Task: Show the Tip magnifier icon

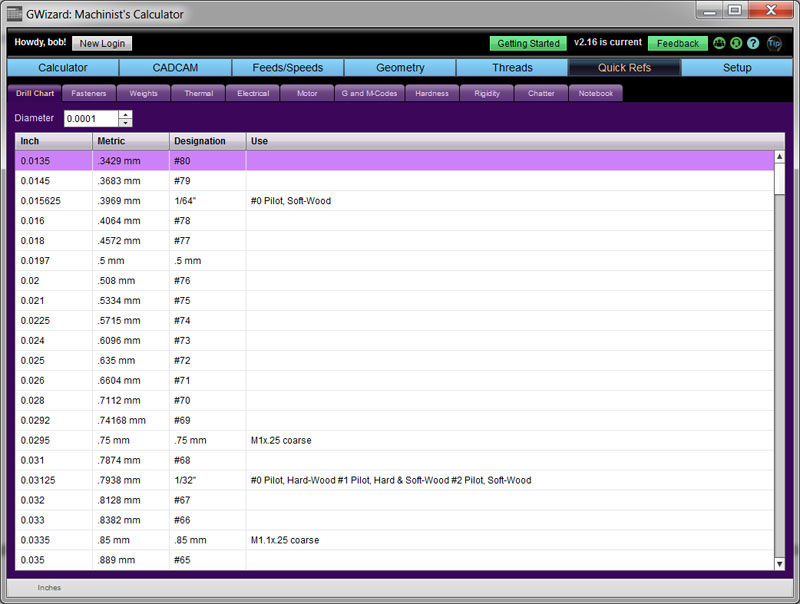Action: (x=774, y=43)
